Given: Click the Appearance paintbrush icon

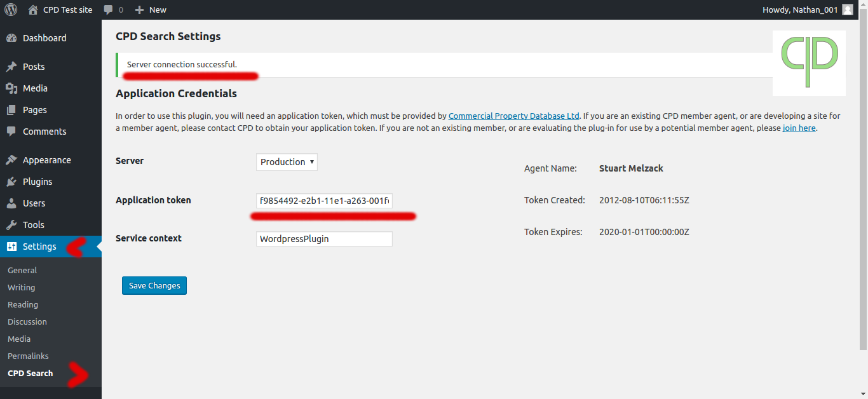Looking at the screenshot, I should [11, 160].
